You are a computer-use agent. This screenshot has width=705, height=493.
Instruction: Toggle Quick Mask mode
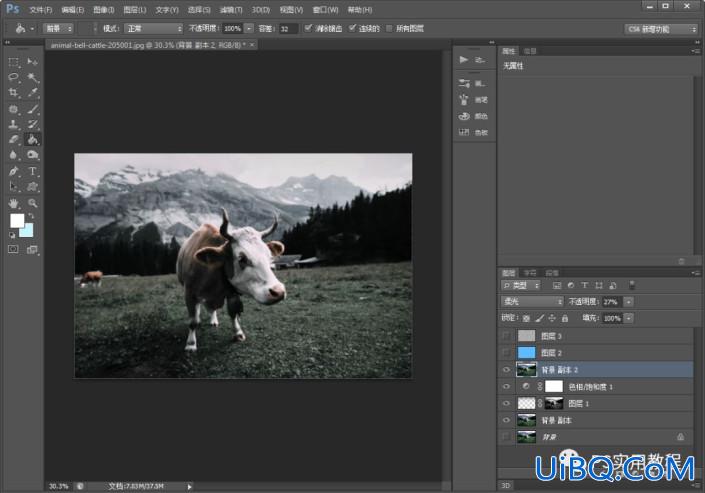(13, 249)
